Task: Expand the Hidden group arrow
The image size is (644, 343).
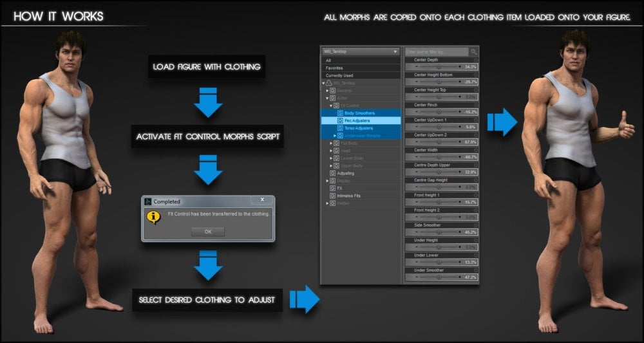Action: (327, 203)
